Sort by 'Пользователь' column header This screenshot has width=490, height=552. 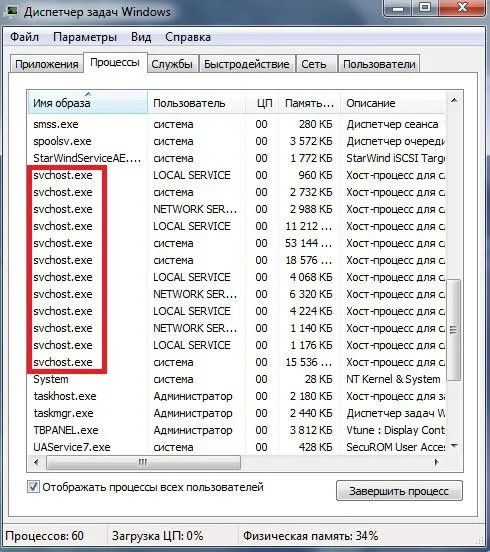(196, 103)
